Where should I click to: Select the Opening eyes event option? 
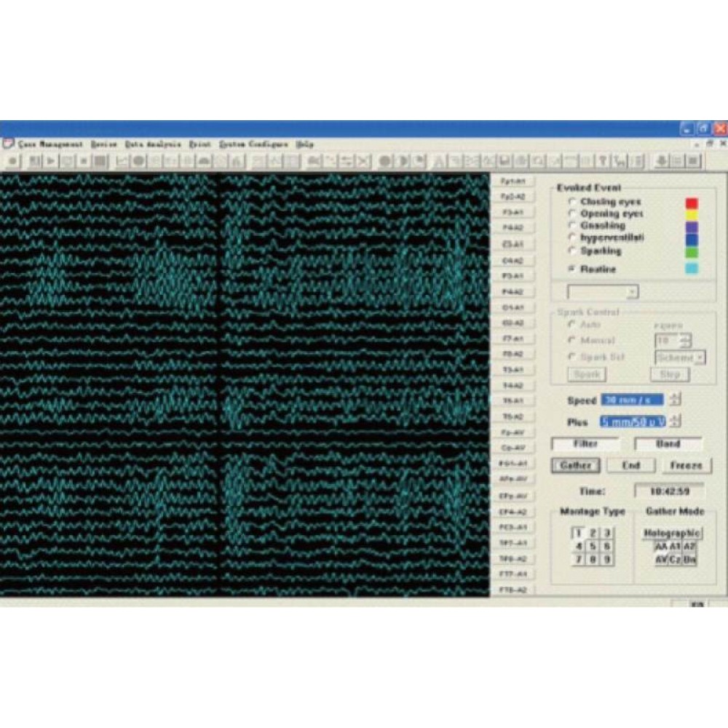tap(572, 214)
